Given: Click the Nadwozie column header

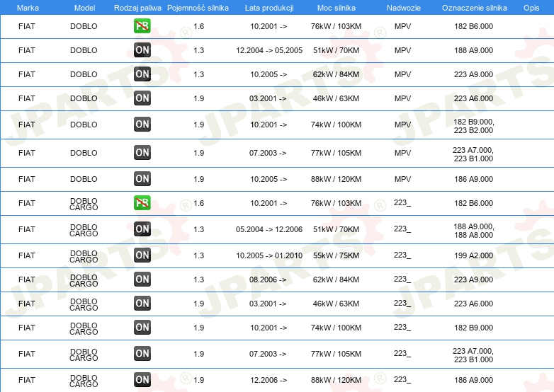Looking at the screenshot, I should (404, 8).
